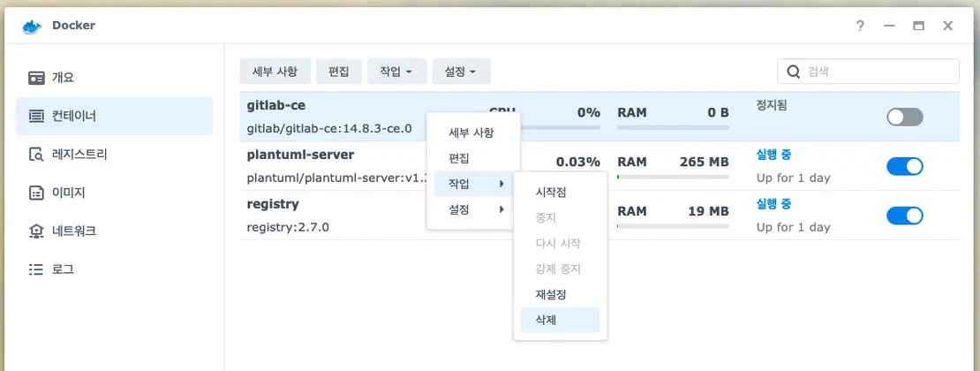This screenshot has height=371, width=980.
Task: Click 실행 중 status of registry
Action: 773,204
